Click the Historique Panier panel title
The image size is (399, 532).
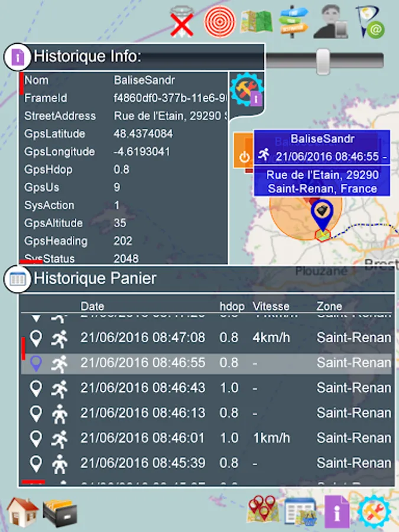95,278
